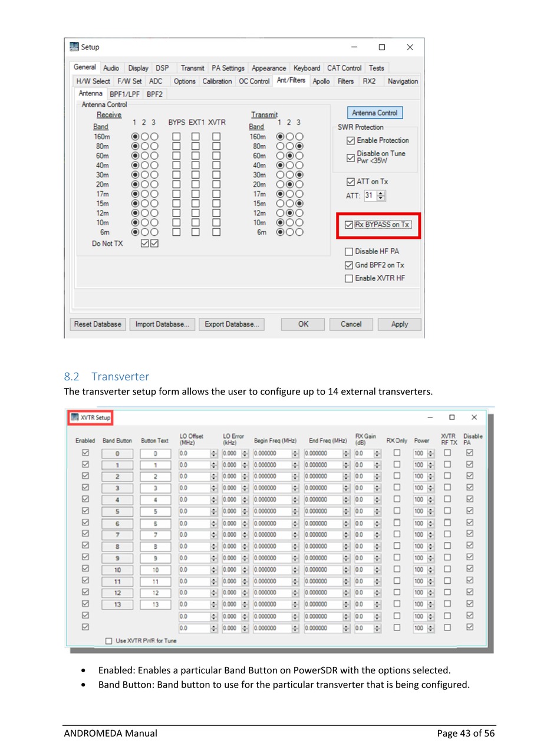Click Band Button 13 in XVTR Setup
The width and height of the screenshot is (560, 743).
(x=117, y=604)
